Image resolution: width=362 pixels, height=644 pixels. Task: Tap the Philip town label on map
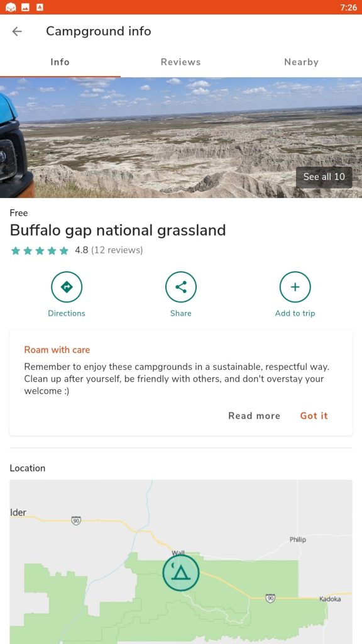(297, 540)
